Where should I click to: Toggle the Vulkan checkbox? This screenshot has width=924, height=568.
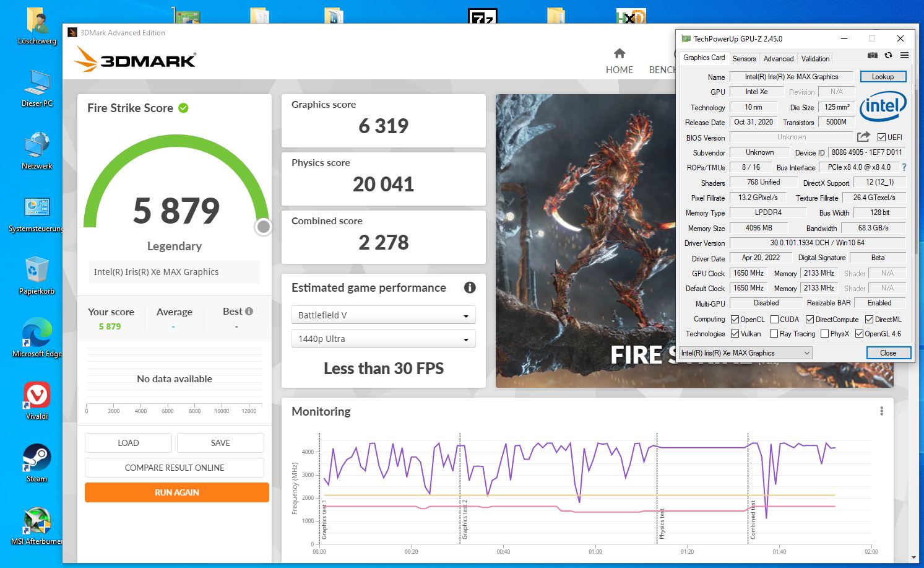coord(735,334)
